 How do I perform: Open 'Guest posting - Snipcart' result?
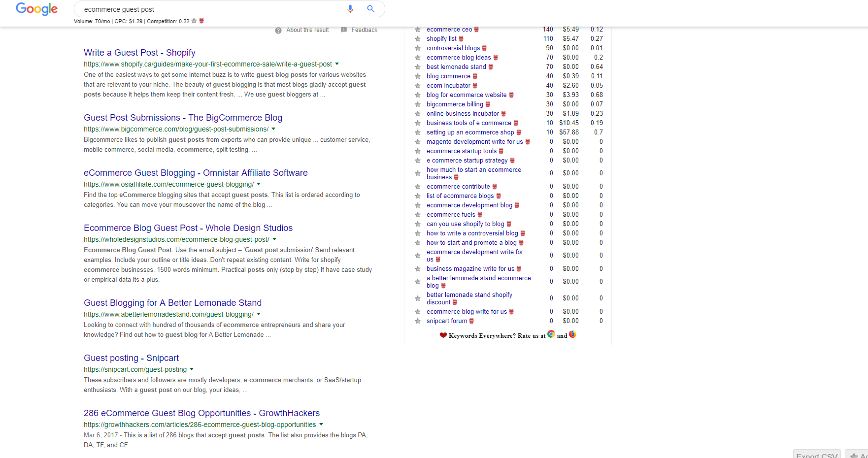coord(131,358)
